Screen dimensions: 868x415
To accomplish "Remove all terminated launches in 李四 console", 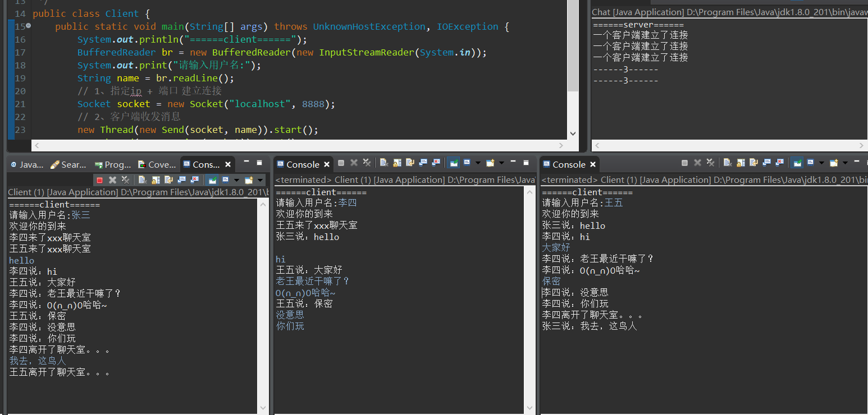I will 367,163.
